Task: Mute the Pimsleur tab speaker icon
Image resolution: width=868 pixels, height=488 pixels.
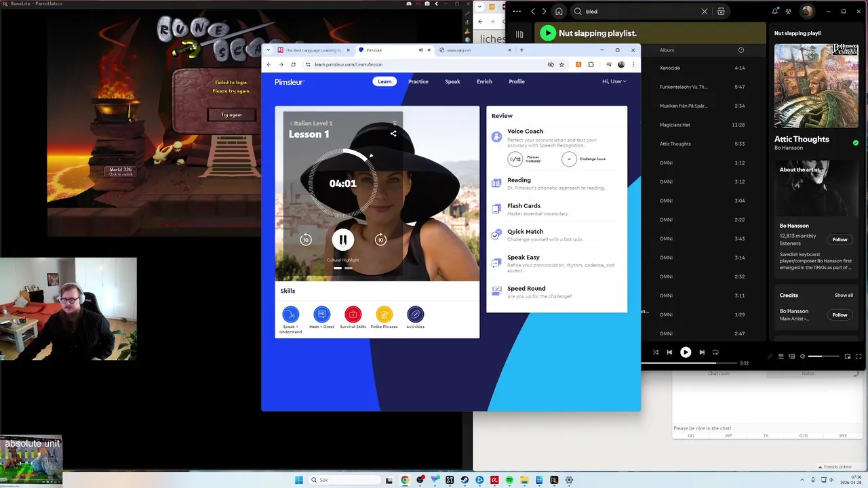Action: [420, 50]
